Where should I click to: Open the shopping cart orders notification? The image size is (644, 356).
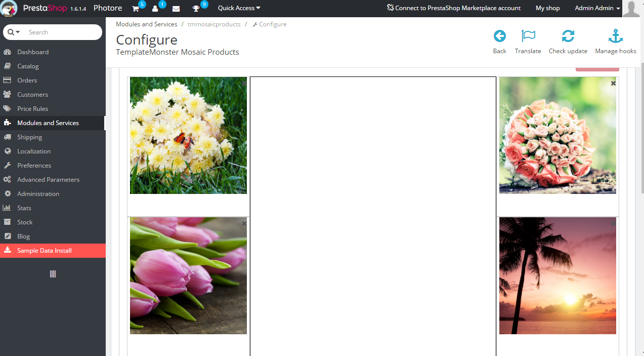click(x=136, y=9)
